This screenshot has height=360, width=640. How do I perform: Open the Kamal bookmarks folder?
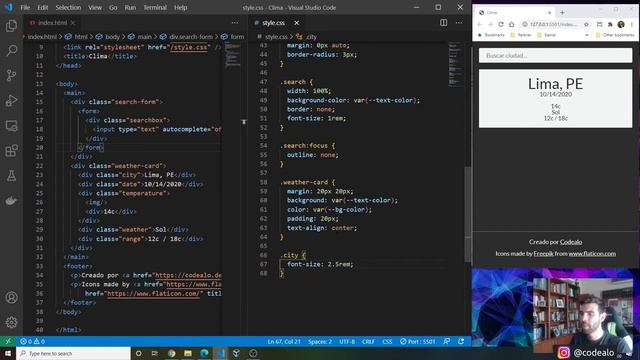(x=546, y=35)
